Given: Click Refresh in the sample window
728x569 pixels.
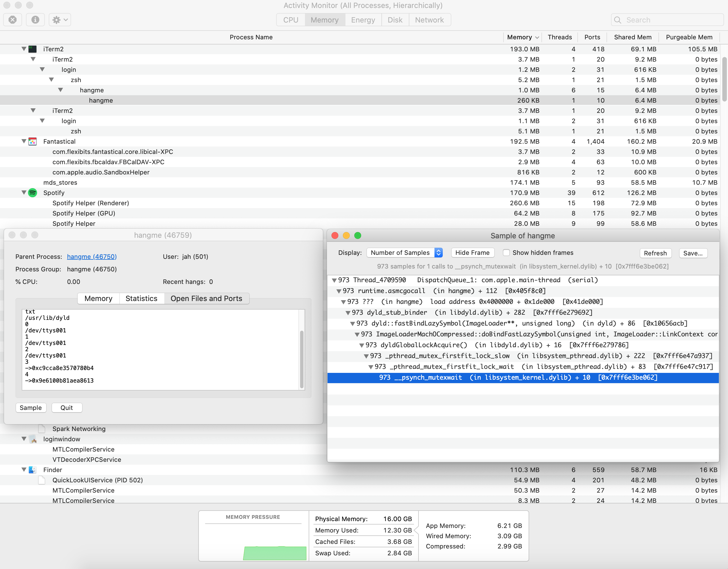Looking at the screenshot, I should coord(655,253).
